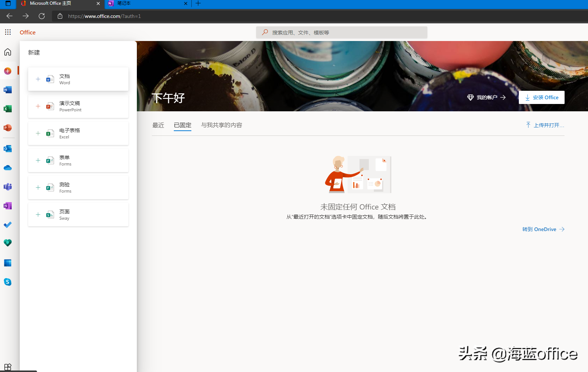Close the 笔记本 tab

(x=186, y=3)
